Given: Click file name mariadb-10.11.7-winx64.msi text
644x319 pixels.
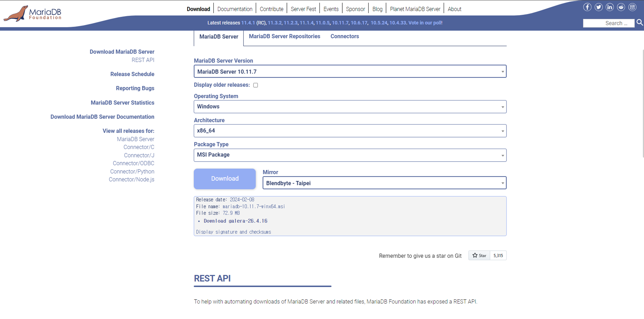Looking at the screenshot, I should click(254, 207).
